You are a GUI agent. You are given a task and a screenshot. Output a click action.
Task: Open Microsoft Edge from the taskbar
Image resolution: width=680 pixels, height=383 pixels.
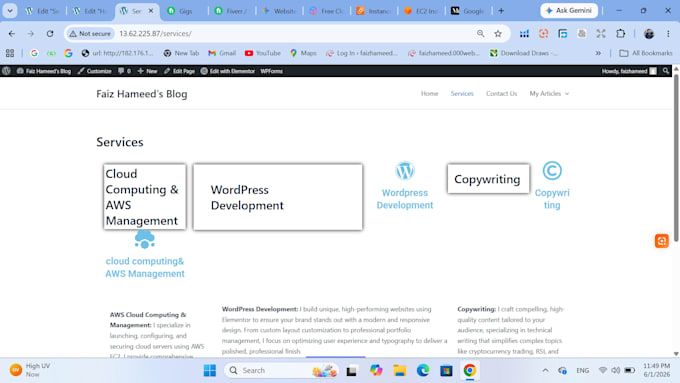pyautogui.click(x=423, y=370)
